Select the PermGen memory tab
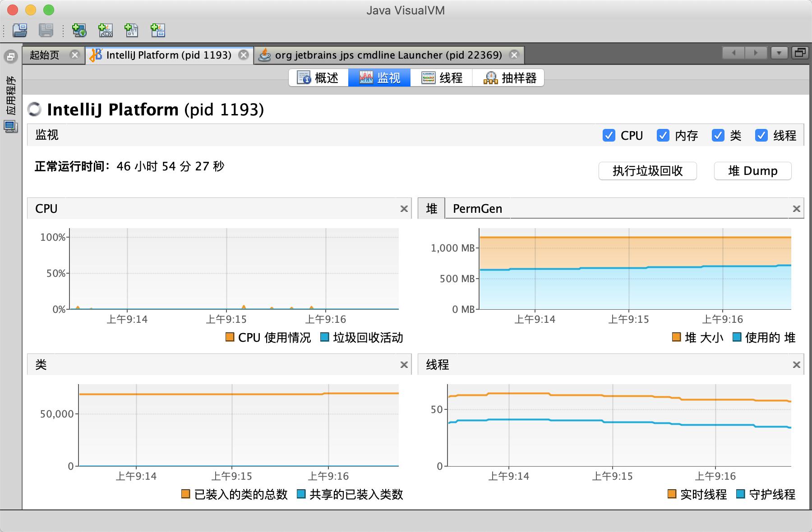Viewport: 812px width, 532px height. pyautogui.click(x=477, y=209)
